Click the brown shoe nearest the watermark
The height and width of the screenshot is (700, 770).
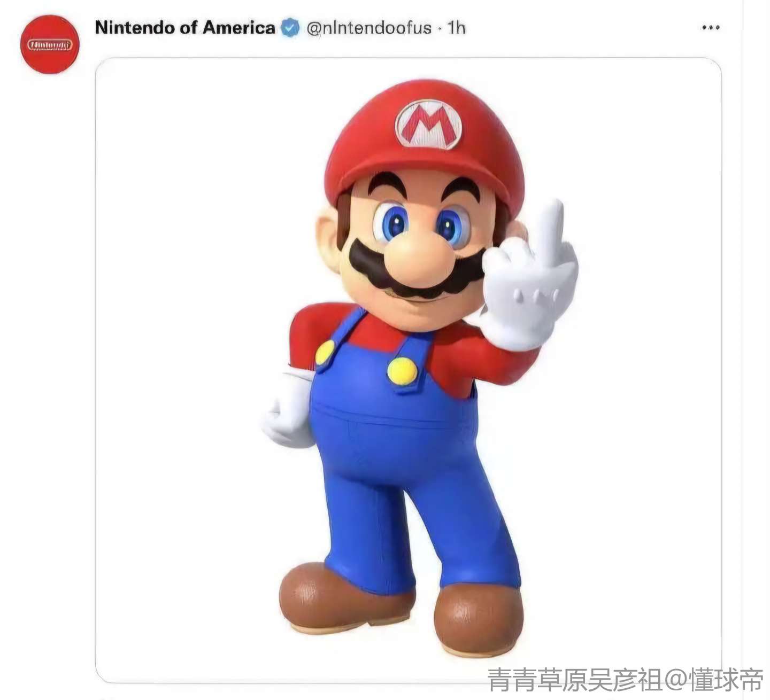479,620
